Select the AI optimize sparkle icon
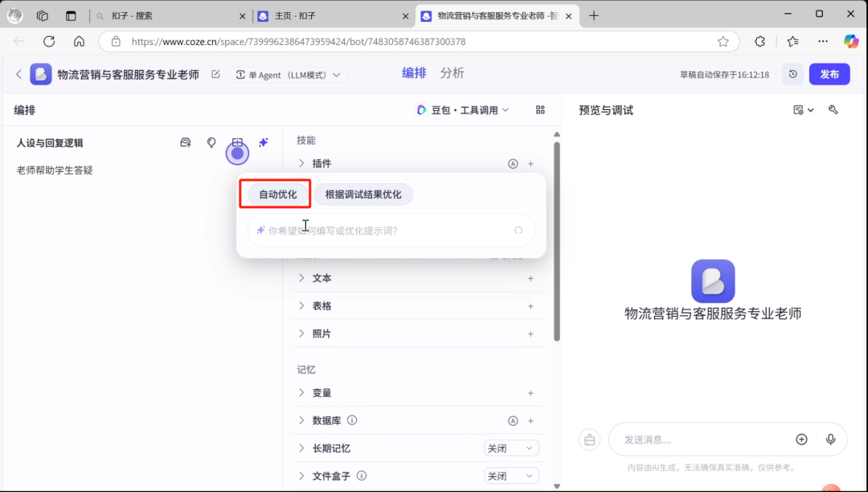This screenshot has height=492, width=868. pyautogui.click(x=263, y=142)
